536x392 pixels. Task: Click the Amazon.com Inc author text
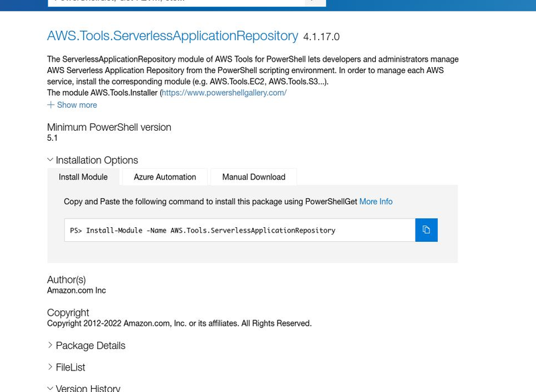tap(76, 291)
